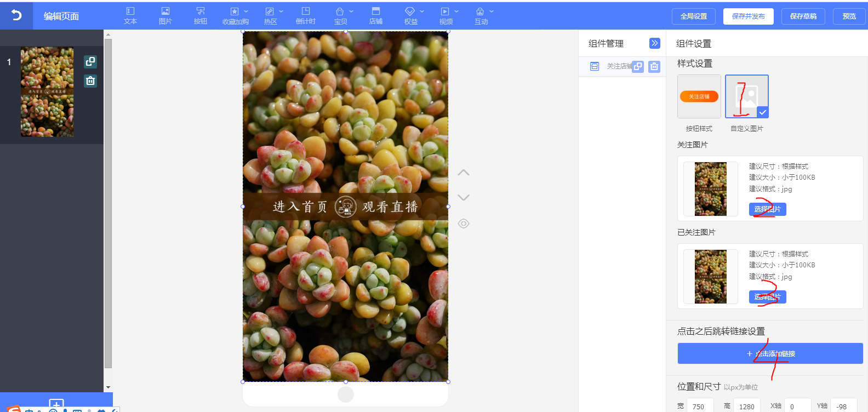Click the phone home button circle
868x412 pixels.
(x=346, y=394)
